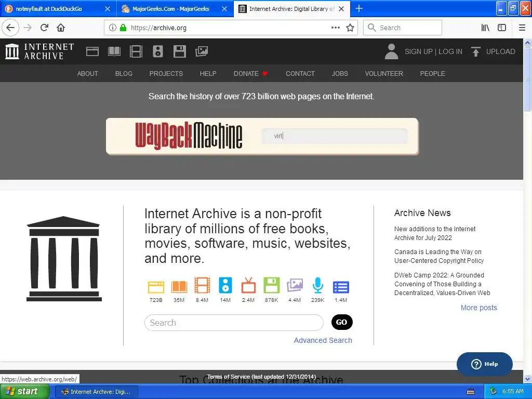532x399 pixels.
Task: Bookmark this page with star icon
Action: (x=350, y=28)
